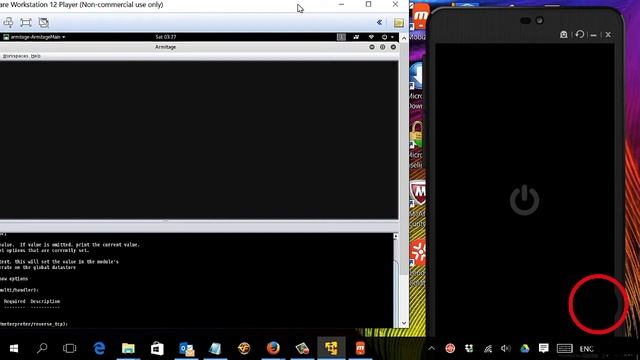Open touch keyboard tray icon
This screenshot has width=640, height=360.
pos(564,349)
